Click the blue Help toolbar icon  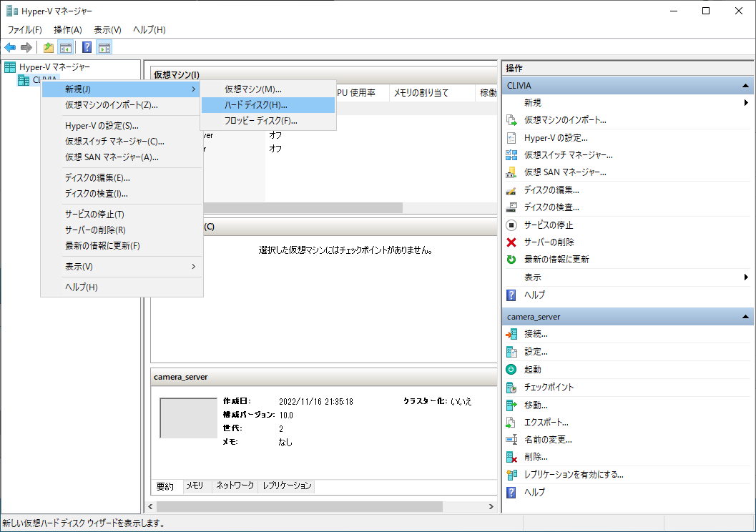87,47
